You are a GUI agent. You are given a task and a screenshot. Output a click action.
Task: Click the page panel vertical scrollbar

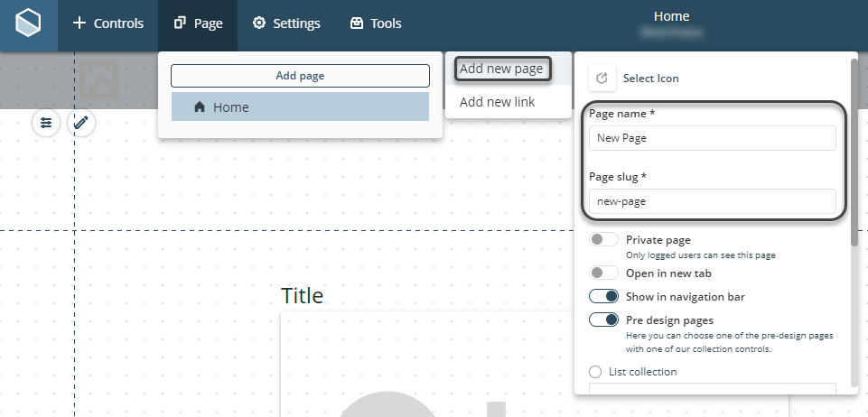click(854, 153)
